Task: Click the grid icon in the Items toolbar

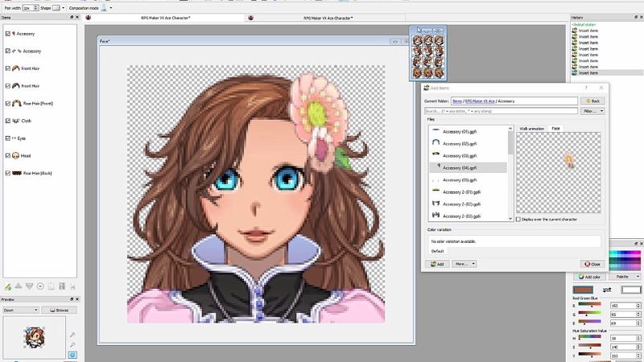Action: click(62, 286)
